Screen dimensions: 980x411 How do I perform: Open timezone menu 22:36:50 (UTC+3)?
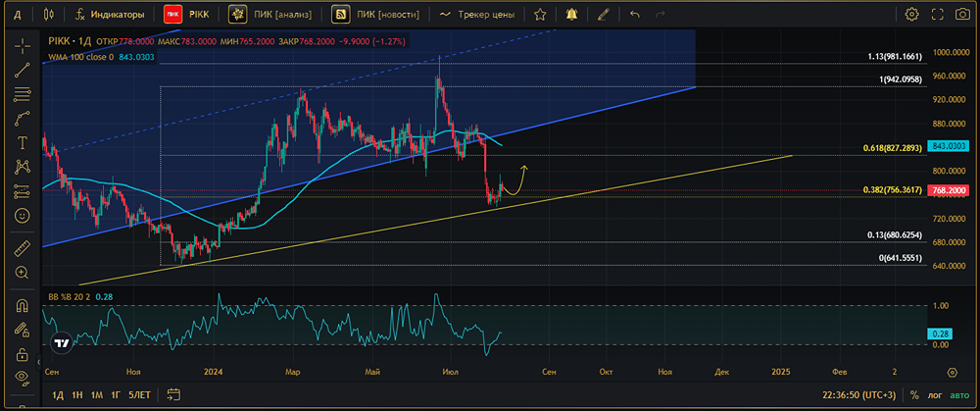coord(859,395)
